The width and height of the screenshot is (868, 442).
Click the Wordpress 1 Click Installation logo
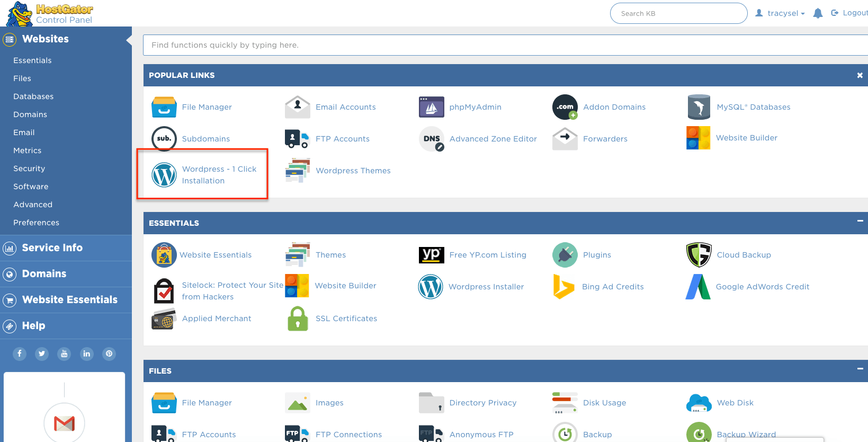pyautogui.click(x=164, y=175)
